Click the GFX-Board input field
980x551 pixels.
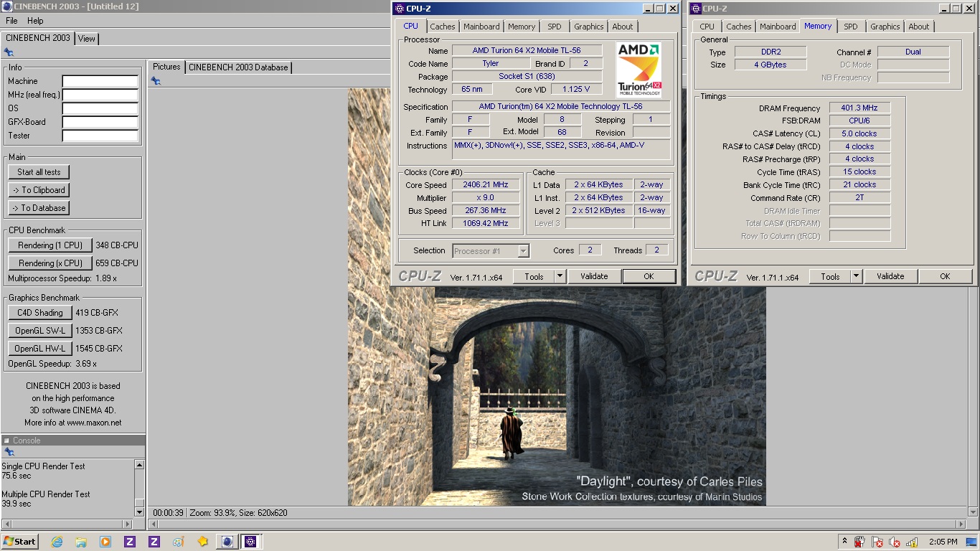point(100,122)
